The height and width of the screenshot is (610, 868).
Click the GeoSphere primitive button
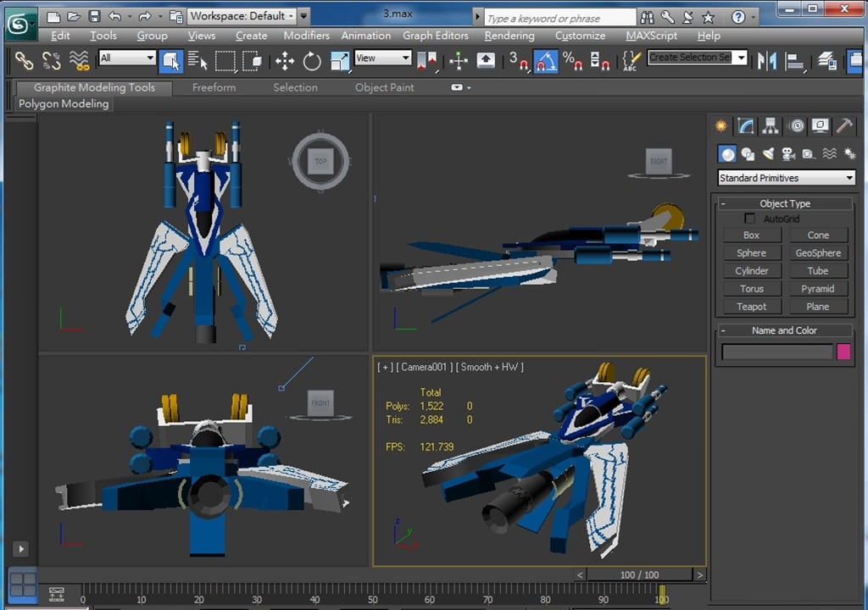click(818, 252)
